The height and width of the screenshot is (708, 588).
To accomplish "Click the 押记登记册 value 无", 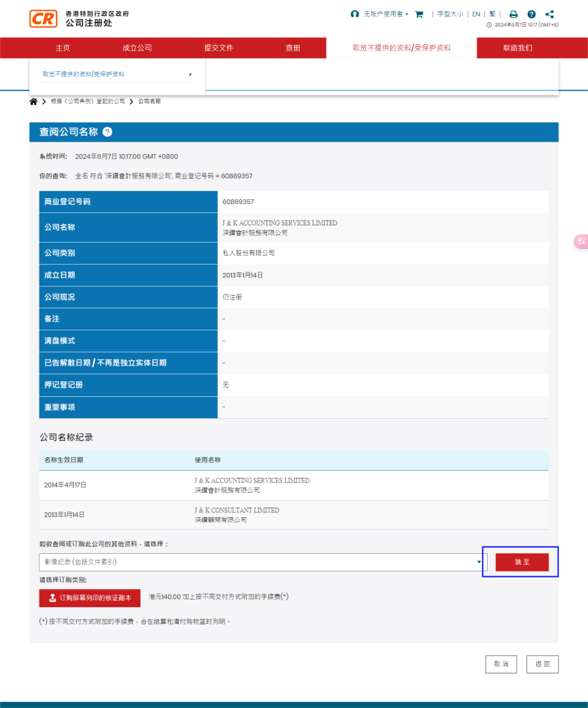I will pos(226,384).
